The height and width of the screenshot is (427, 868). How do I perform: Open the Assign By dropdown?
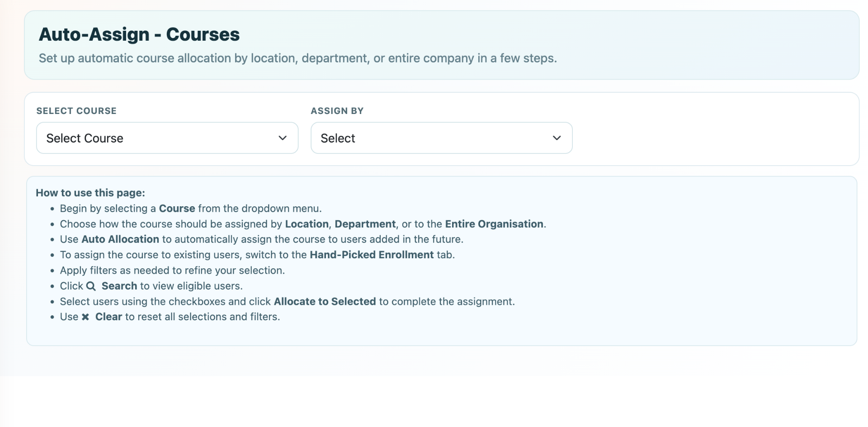442,138
